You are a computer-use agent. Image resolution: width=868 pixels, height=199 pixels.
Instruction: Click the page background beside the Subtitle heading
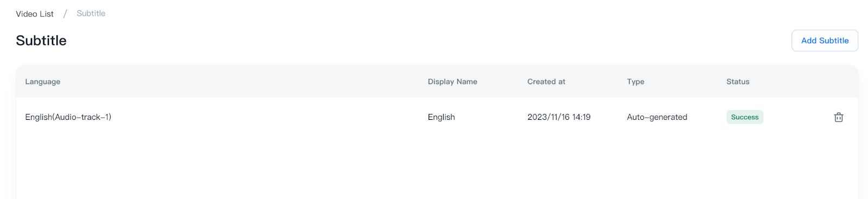(x=429, y=41)
